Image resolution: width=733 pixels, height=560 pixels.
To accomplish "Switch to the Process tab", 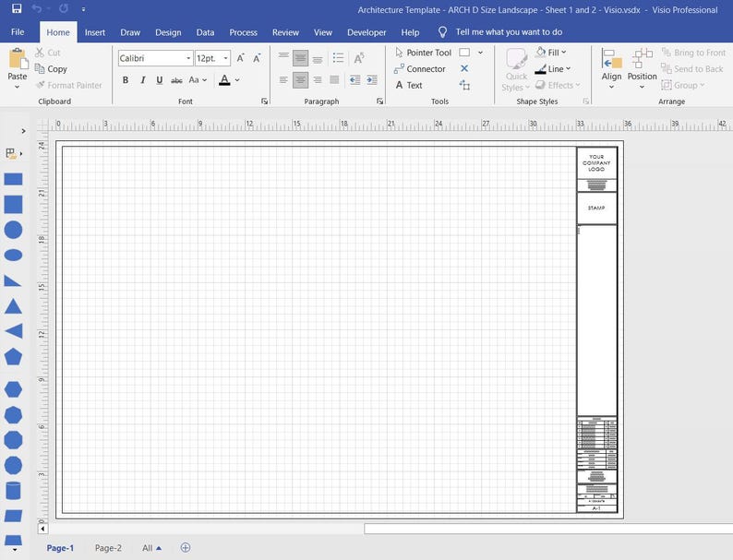I will click(243, 32).
